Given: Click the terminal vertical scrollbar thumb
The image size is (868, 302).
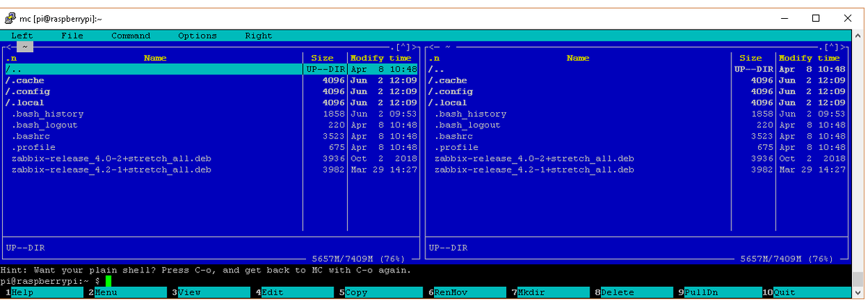Looking at the screenshot, I should pos(859,279).
